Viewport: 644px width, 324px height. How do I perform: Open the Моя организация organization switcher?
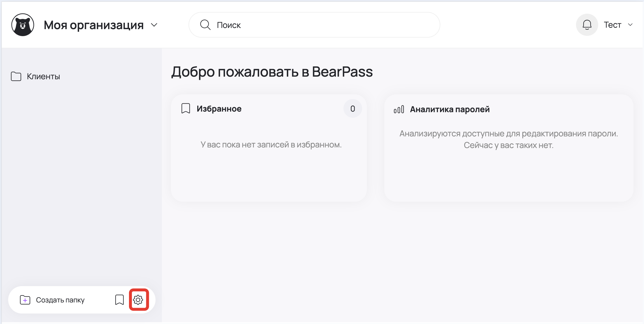click(x=93, y=25)
